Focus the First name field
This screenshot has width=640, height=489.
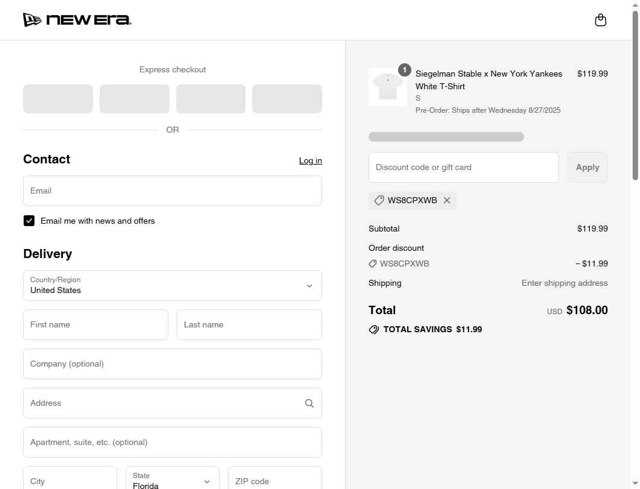pyautogui.click(x=96, y=325)
